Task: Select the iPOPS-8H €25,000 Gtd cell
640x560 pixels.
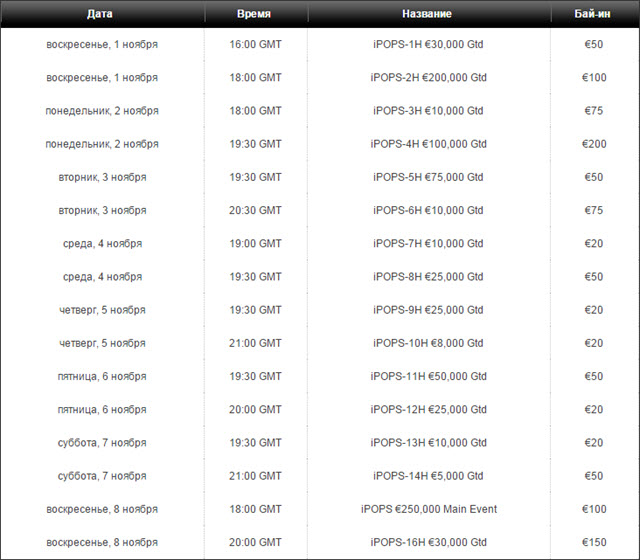Action: click(428, 277)
